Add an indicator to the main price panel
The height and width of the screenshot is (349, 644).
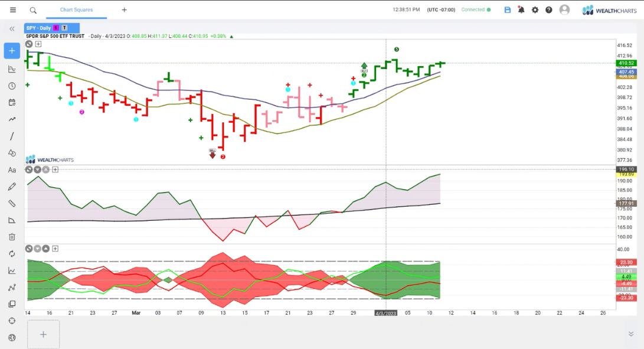38,44
